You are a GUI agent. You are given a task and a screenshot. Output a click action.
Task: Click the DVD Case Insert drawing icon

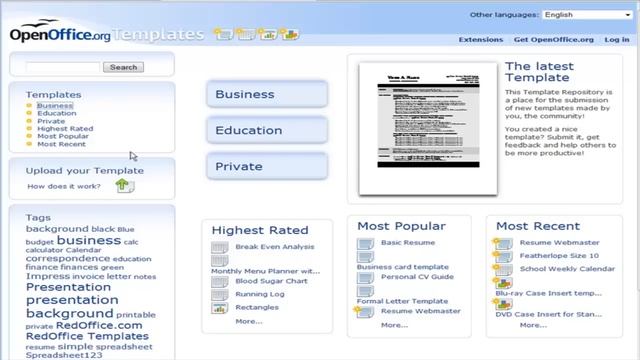tap(503, 304)
